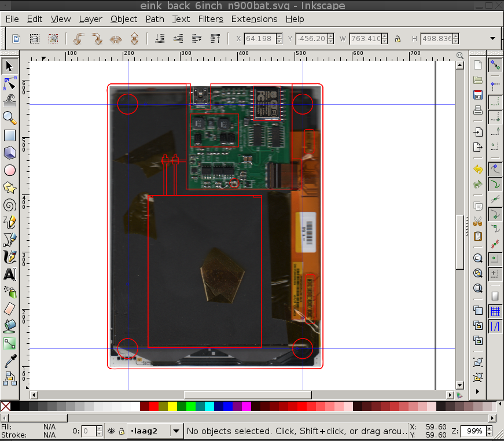The height and width of the screenshot is (441, 504).
Task: Select the Node editing tool
Action: 10,83
